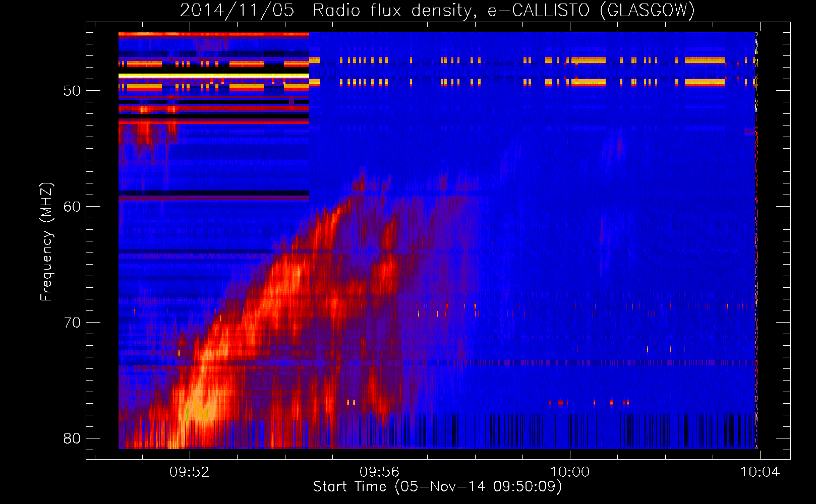The height and width of the screenshot is (504, 816).
Task: Click the 60 frequency tick label
Action: [72, 207]
